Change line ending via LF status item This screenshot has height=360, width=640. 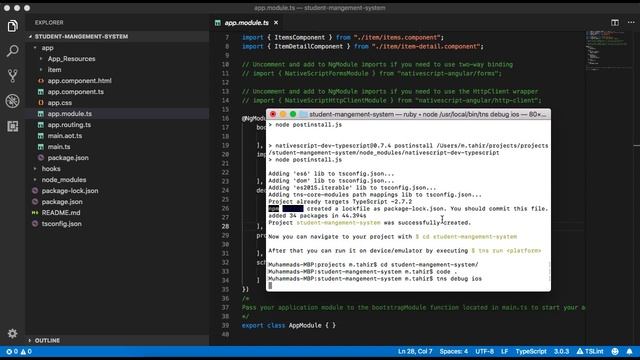tap(504, 351)
